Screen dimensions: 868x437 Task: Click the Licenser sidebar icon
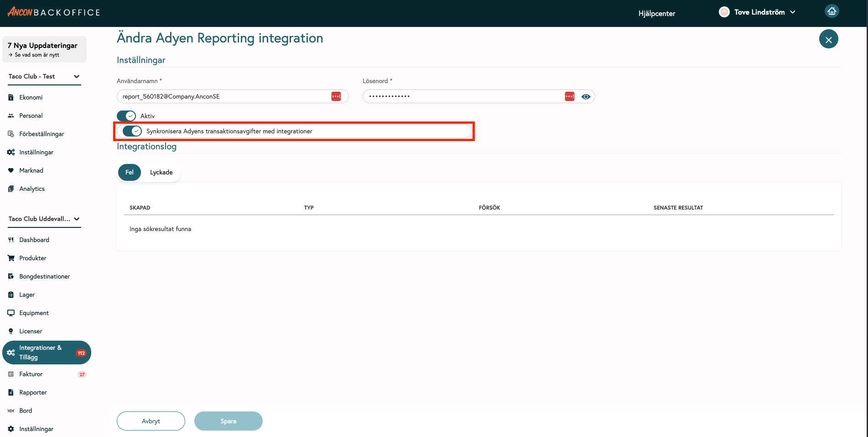point(11,331)
